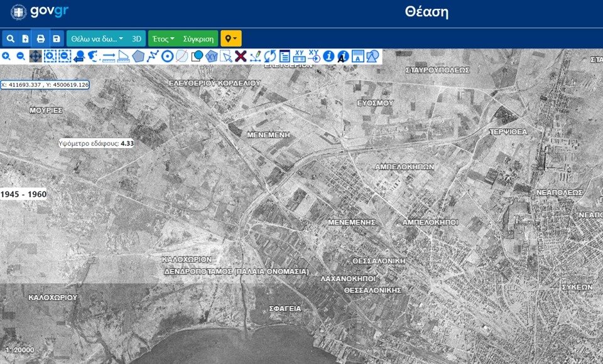Open the list document panel icon

(x=285, y=56)
